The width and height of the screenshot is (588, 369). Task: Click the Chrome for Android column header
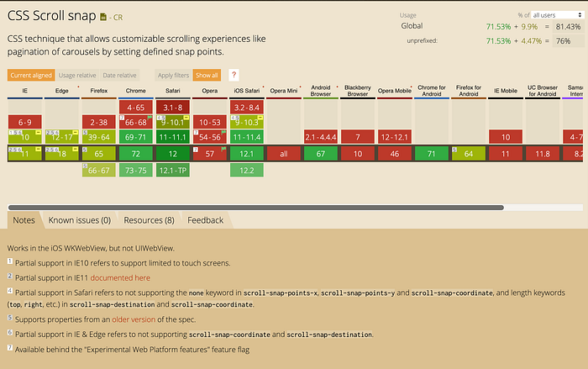[x=432, y=91]
